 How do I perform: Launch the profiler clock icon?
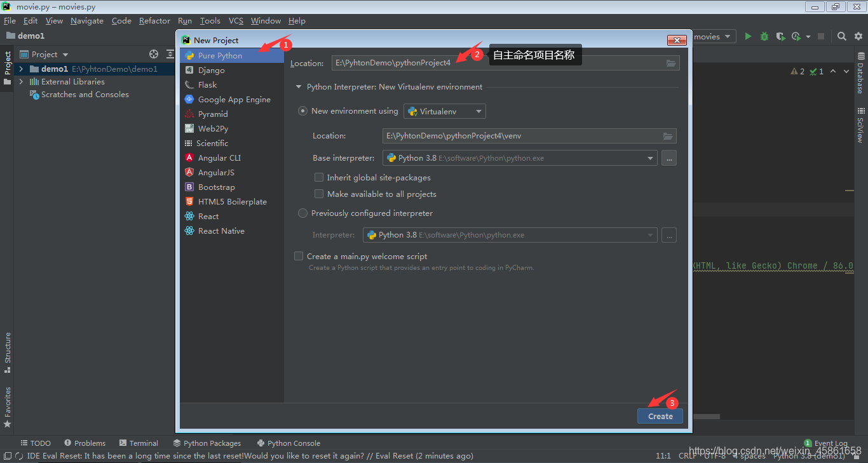point(796,37)
